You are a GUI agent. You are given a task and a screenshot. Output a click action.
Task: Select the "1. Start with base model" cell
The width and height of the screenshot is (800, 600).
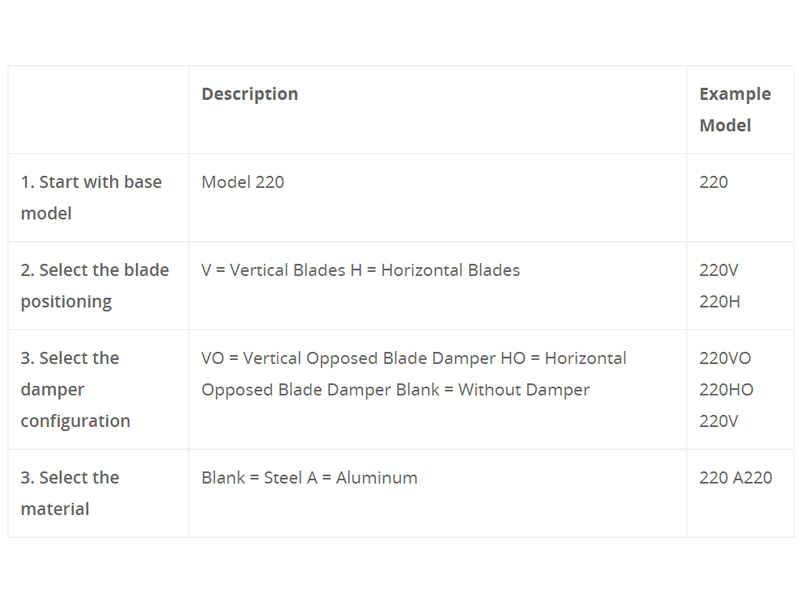(91, 197)
